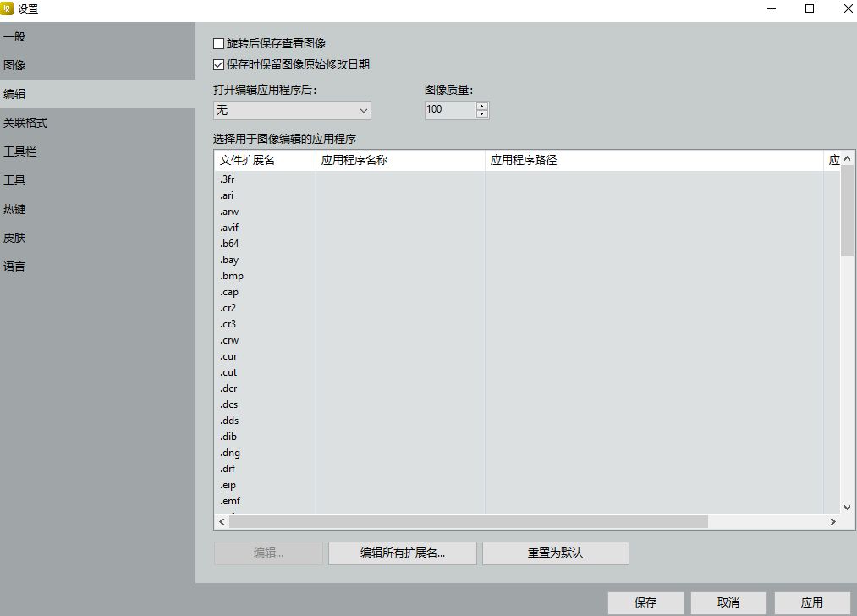Increase image quality with up arrow

point(482,106)
